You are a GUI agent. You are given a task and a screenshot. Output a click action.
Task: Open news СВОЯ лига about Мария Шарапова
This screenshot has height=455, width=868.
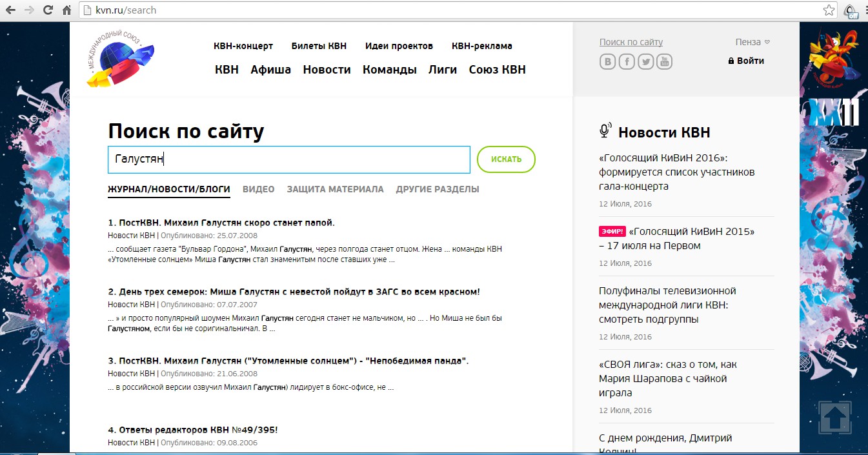tap(667, 379)
